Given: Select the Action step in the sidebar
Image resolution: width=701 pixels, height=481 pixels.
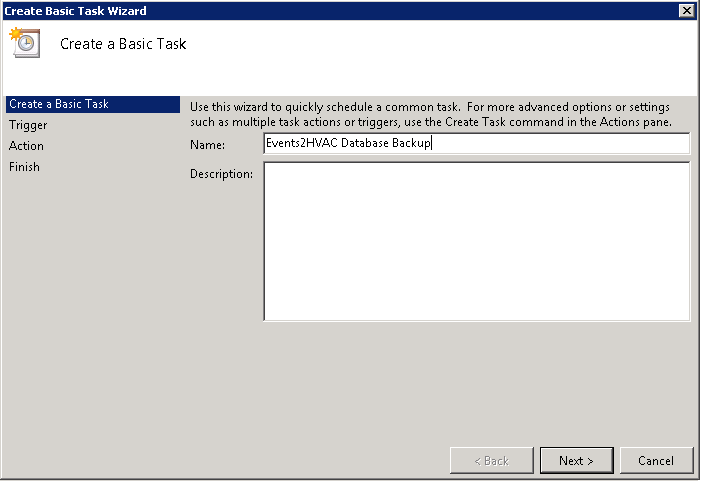Looking at the screenshot, I should 26,146.
